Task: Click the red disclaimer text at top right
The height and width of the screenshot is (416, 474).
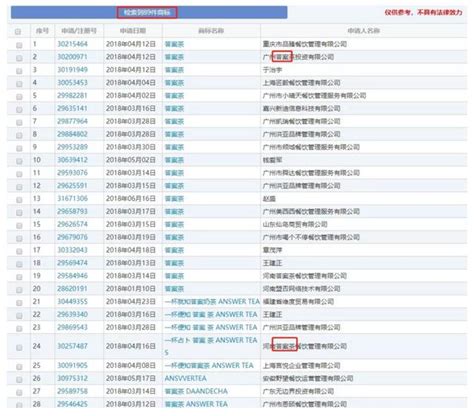Action: (423, 12)
